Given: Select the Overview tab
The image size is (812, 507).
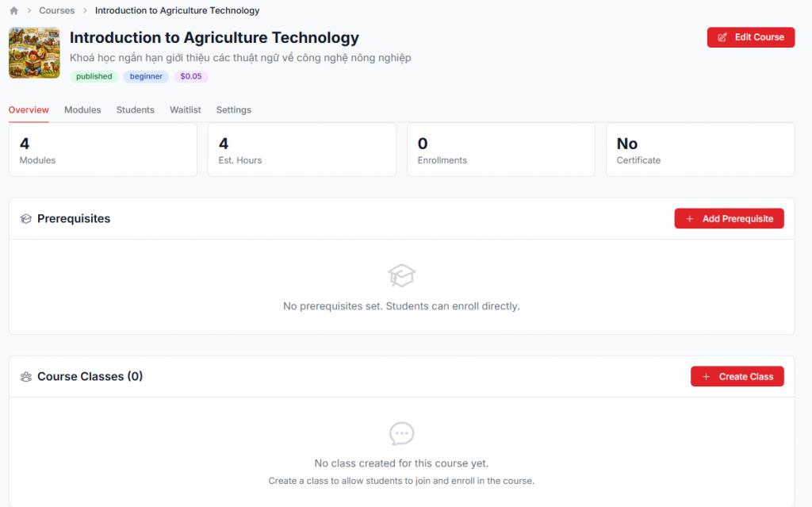Looking at the screenshot, I should pos(29,110).
